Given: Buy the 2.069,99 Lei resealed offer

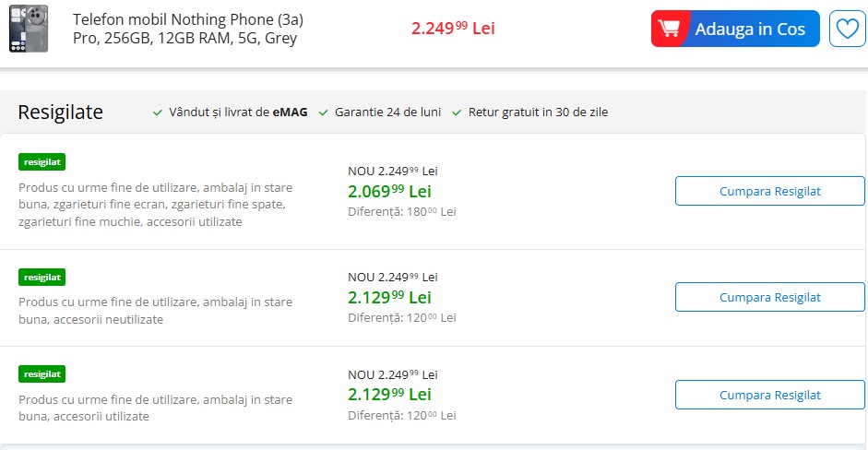Looking at the screenshot, I should click(x=769, y=191).
